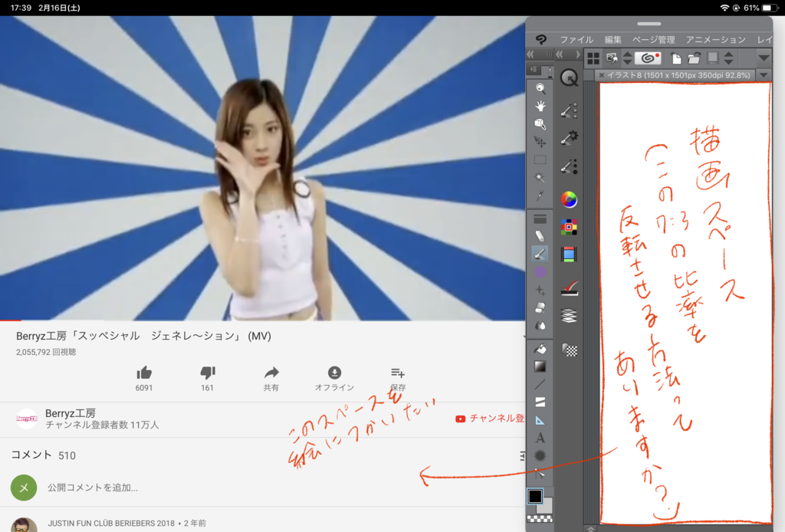Collapse the tool palette with double left chevron
This screenshot has height=532, width=785.
(530, 54)
